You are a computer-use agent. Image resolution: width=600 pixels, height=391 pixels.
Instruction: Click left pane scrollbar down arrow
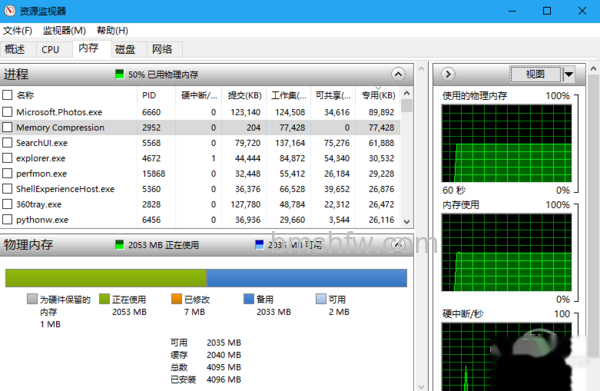pos(421,386)
